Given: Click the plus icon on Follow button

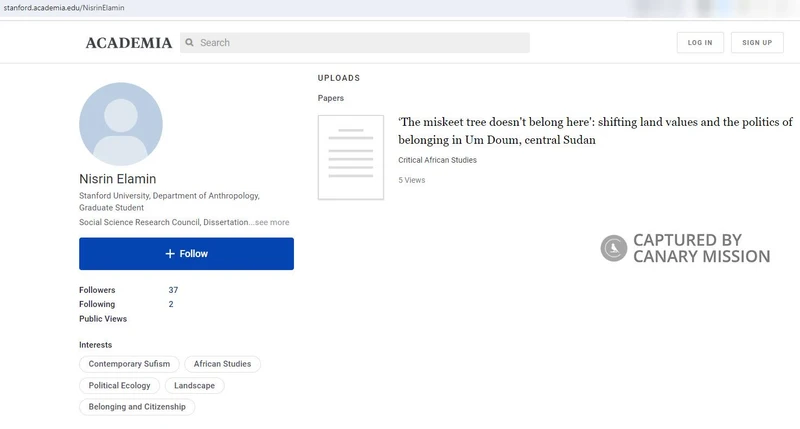Looking at the screenshot, I should (170, 254).
